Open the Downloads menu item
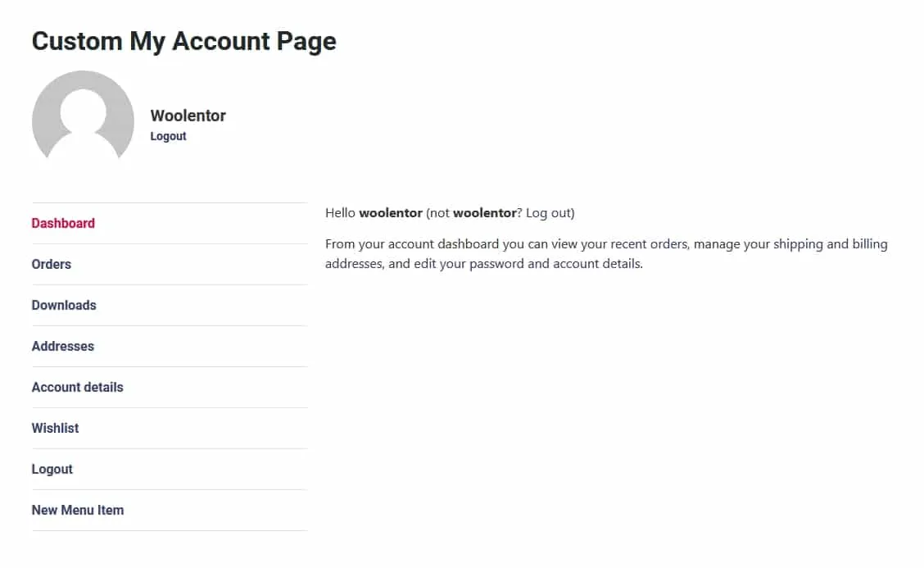This screenshot has height=568, width=924. pyautogui.click(x=64, y=305)
